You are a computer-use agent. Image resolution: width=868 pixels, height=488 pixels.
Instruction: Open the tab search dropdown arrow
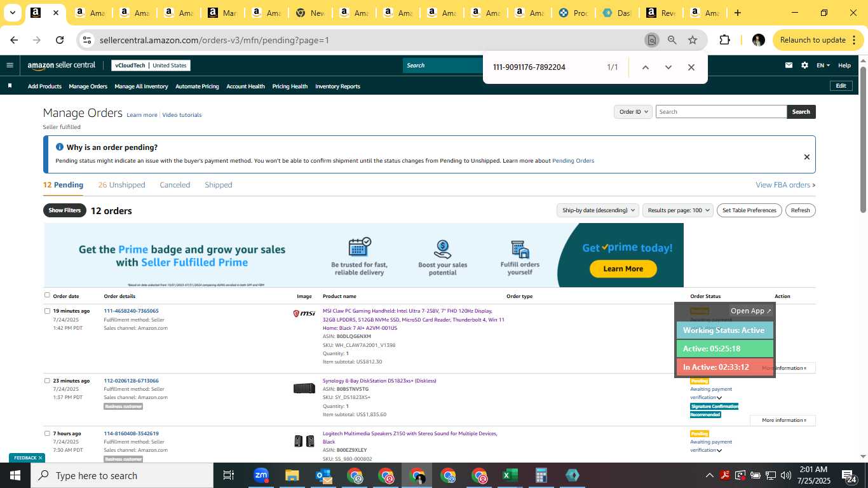tap(12, 13)
